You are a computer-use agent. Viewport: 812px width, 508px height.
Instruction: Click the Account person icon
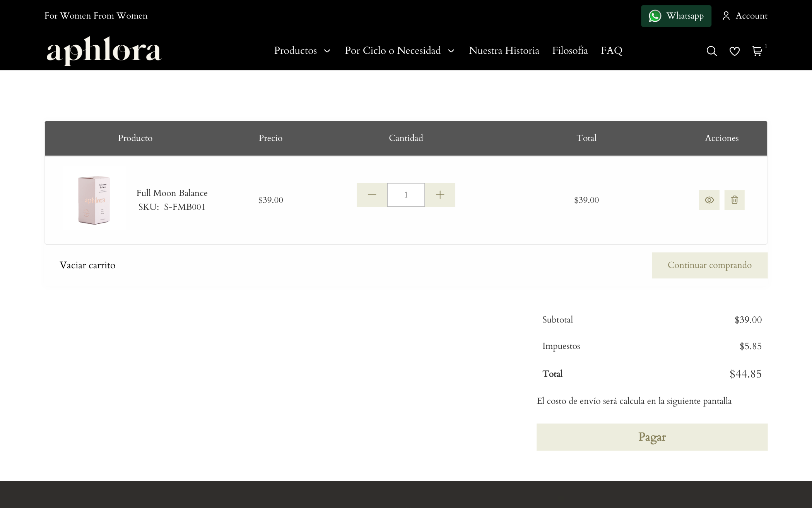(726, 16)
